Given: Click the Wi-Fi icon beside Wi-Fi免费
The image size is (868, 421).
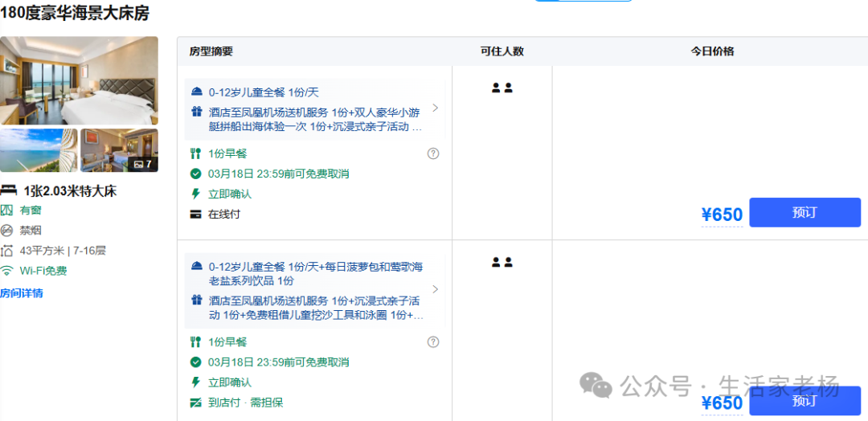Looking at the screenshot, I should point(6,271).
